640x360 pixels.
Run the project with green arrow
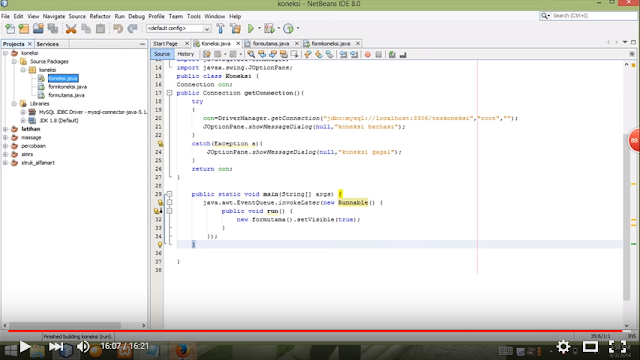pos(251,28)
